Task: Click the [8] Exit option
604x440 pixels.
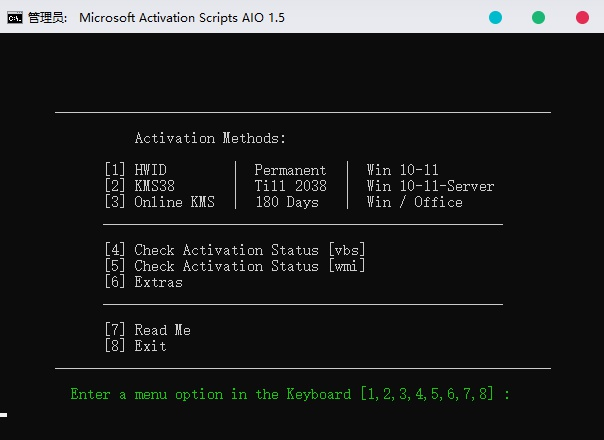Action: (135, 346)
